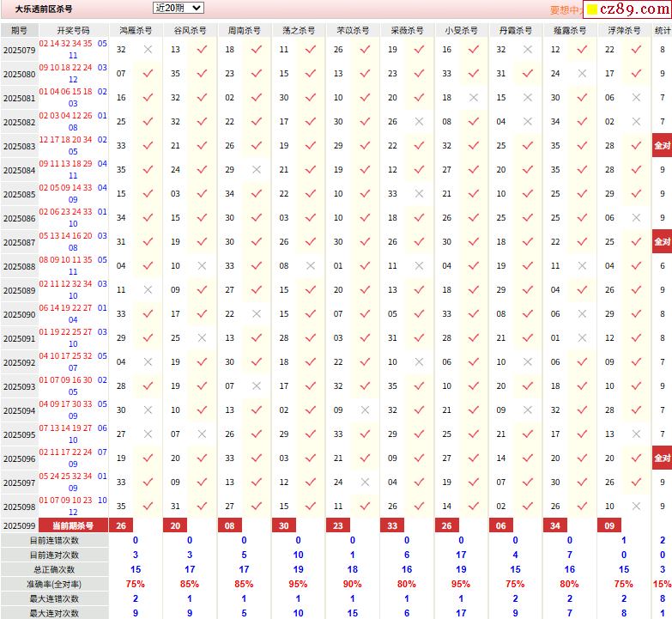Click the cross mark for 2025079 鸿雁杀号

148,49
